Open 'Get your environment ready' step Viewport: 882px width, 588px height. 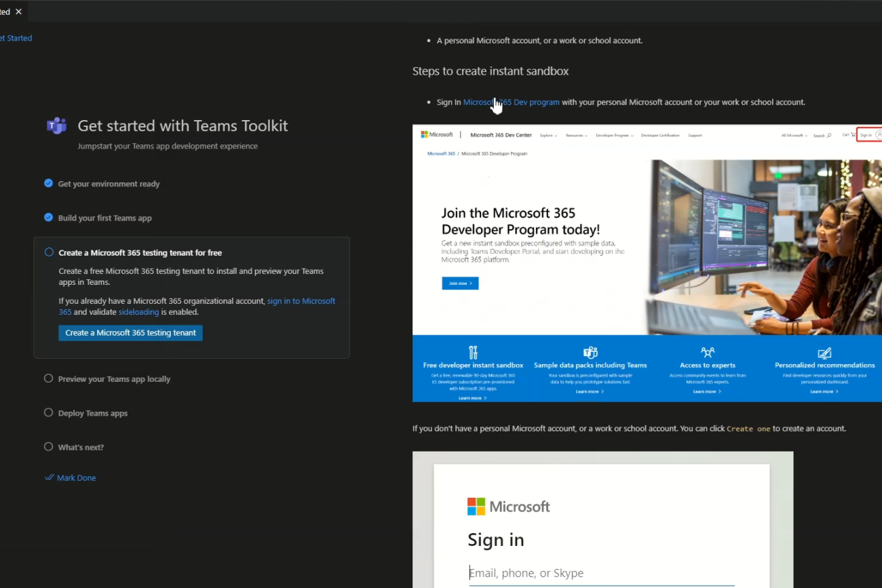pyautogui.click(x=109, y=184)
